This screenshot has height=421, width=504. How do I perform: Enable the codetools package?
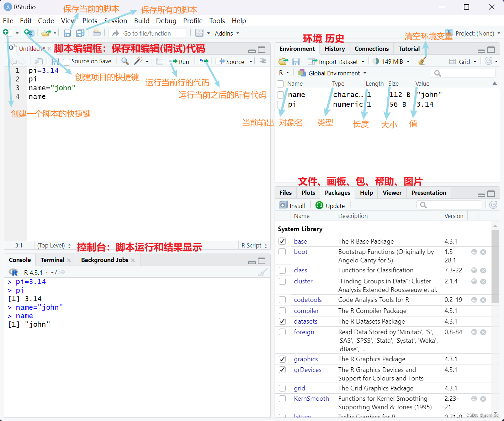282,300
